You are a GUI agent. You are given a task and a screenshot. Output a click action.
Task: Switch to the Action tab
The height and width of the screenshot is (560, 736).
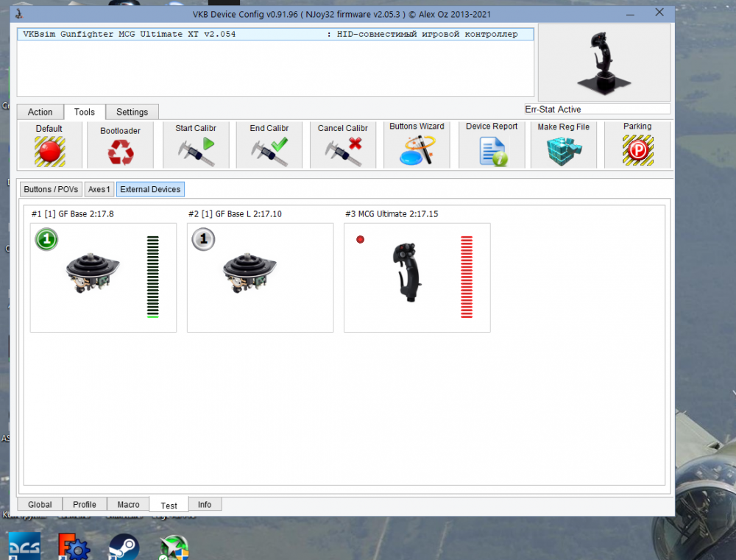[x=40, y=112]
